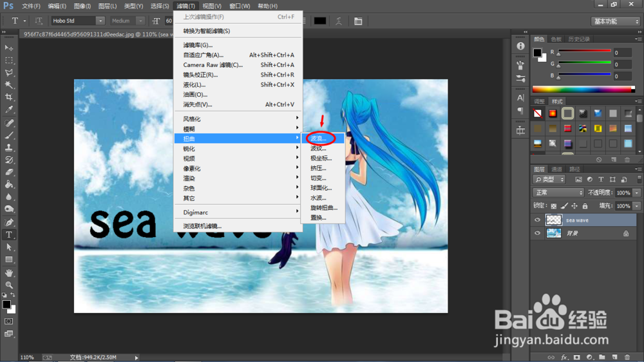The image size is (644, 362).
Task: Select the Brush tool
Action: tap(8, 135)
